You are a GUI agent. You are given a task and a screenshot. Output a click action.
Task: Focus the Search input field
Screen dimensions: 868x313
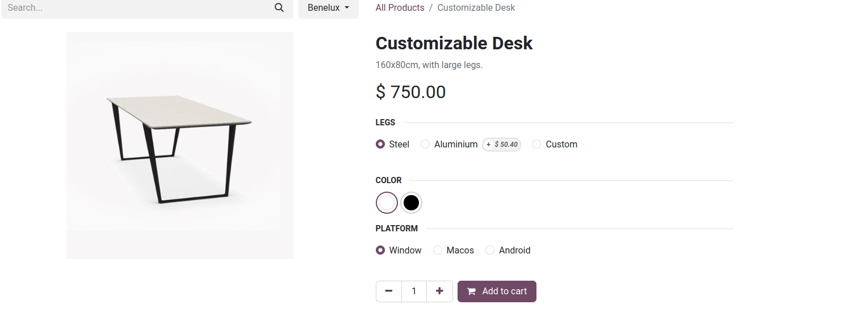click(x=136, y=8)
